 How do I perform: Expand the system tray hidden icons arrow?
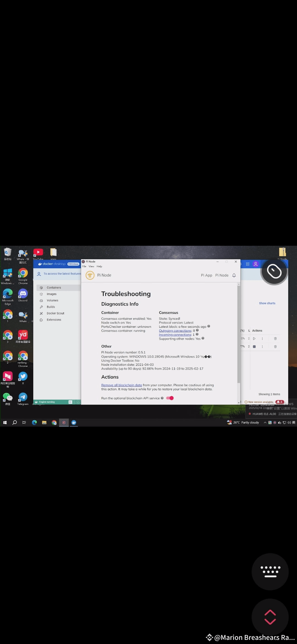[x=265, y=422]
